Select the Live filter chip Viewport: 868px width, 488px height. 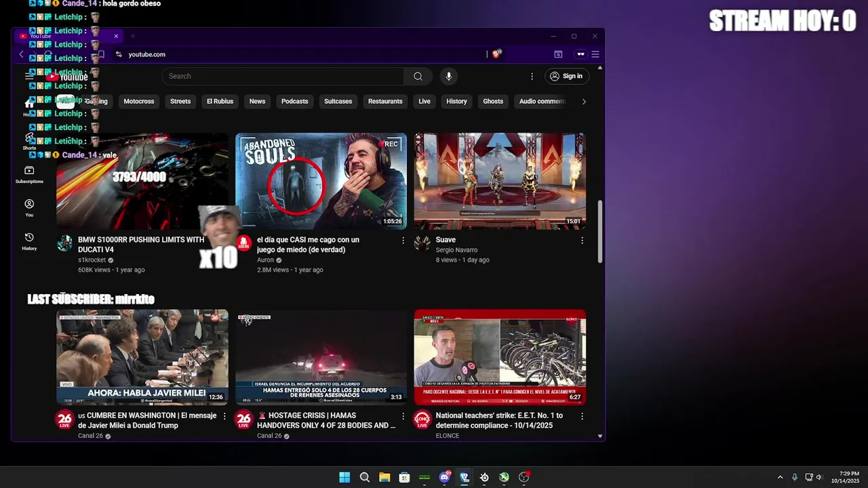click(x=425, y=101)
